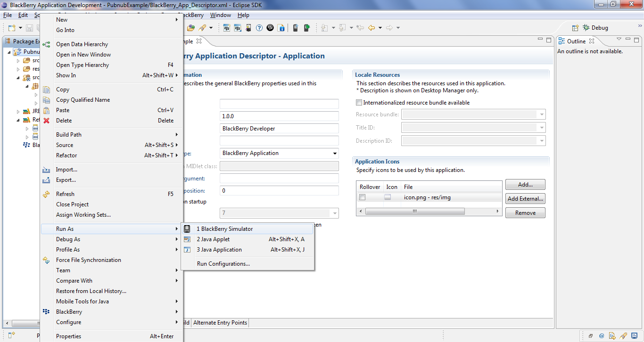Open dropdown arrow beside the Back arrow
The height and width of the screenshot is (342, 644).
click(380, 28)
